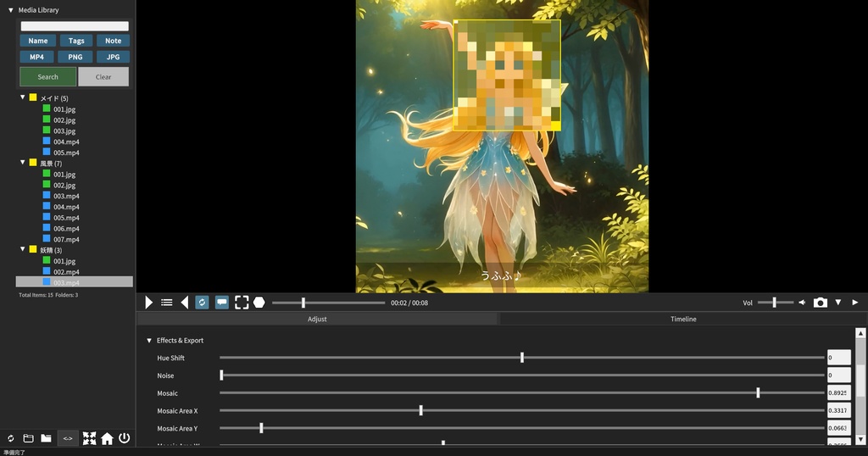The image size is (868, 456).
Task: Switch to the Adjust tab
Action: 317,319
